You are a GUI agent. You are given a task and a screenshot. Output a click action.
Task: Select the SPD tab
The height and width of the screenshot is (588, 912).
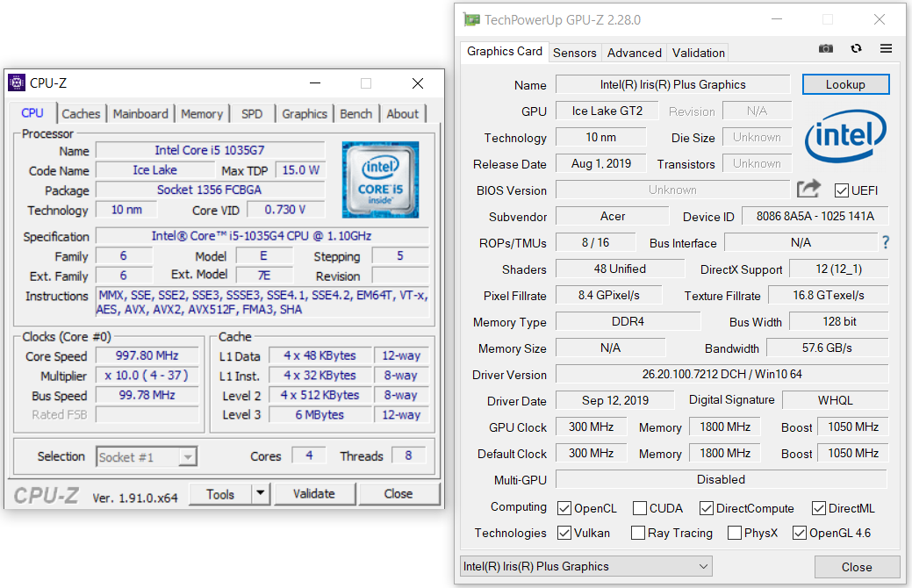pos(252,114)
